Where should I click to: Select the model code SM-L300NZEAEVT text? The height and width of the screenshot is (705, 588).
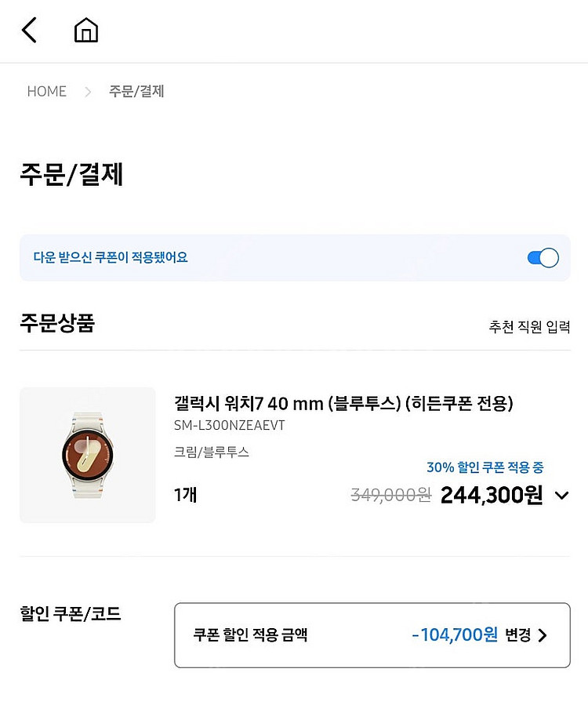(230, 426)
